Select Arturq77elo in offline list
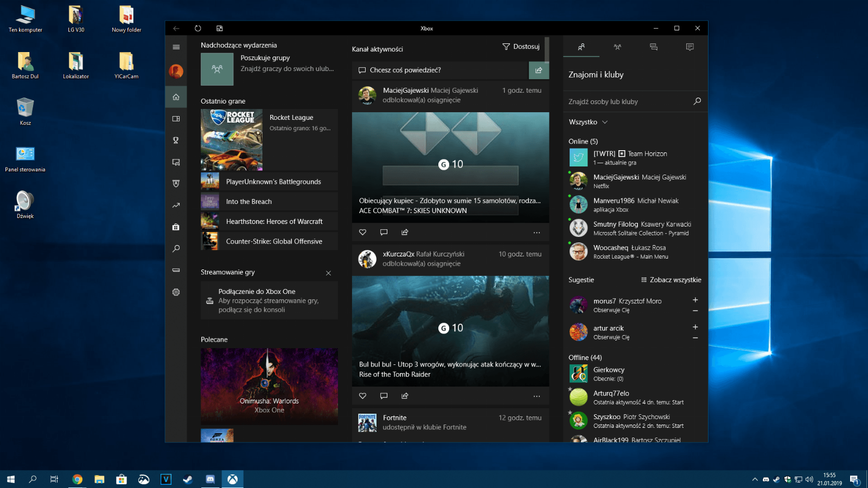The width and height of the screenshot is (868, 488). pyautogui.click(x=635, y=397)
